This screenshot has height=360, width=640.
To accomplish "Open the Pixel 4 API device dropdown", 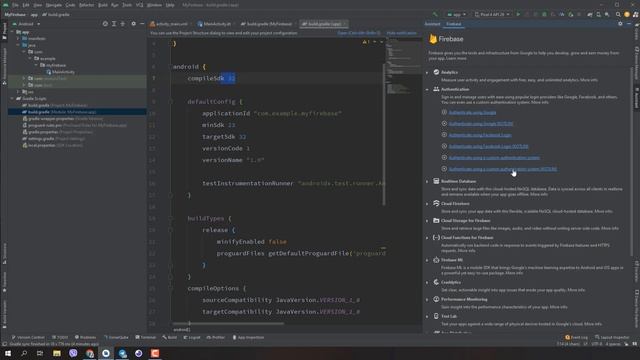I will pyautogui.click(x=492, y=14).
